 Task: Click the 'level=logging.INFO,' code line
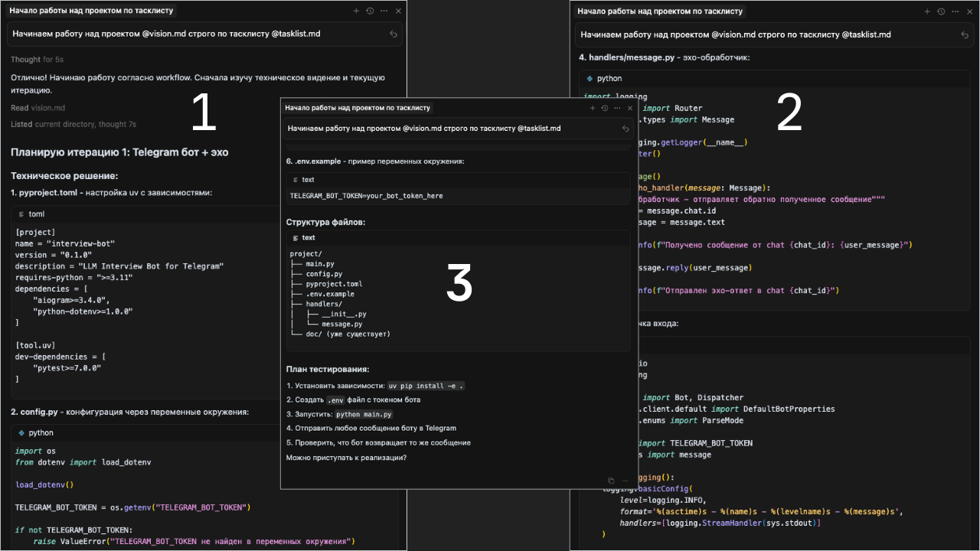tap(663, 500)
